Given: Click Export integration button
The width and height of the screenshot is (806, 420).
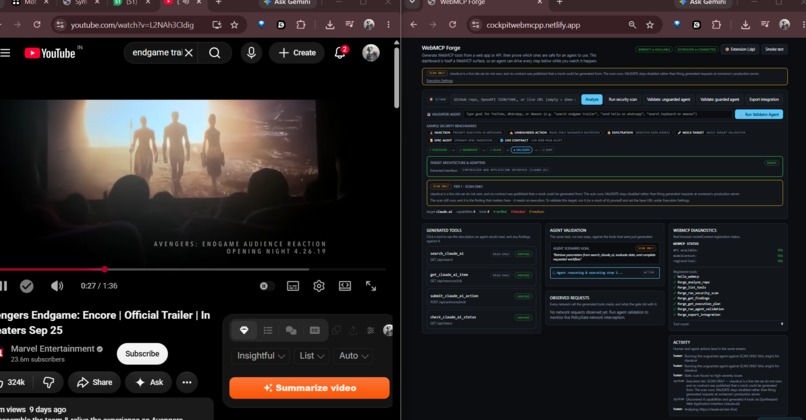Looking at the screenshot, I should (x=764, y=99).
